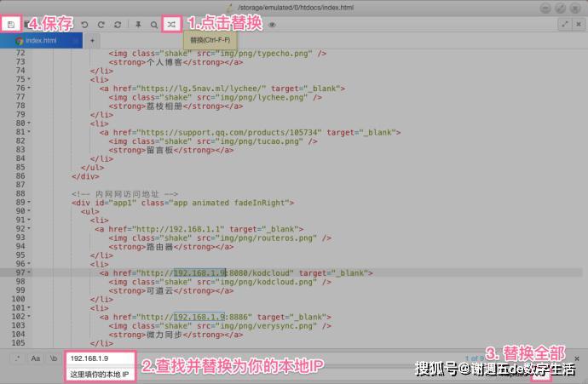Screen dimensions: 588x384
Task: Collapse code fold at line 97
Action: coord(29,272)
